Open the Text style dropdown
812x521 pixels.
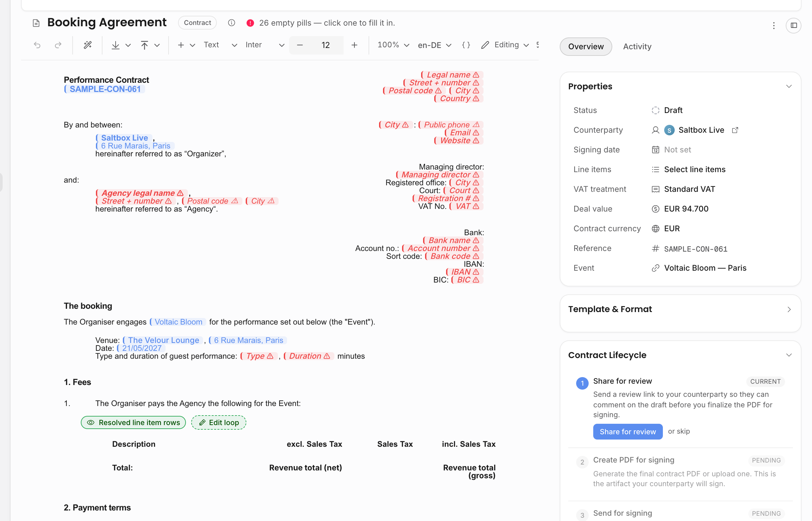(220, 45)
